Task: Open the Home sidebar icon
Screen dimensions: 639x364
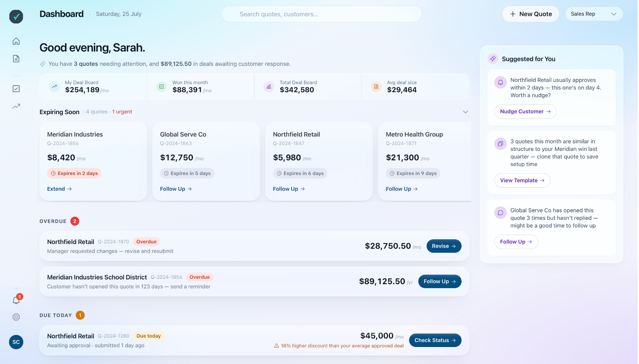Action: pos(16,41)
